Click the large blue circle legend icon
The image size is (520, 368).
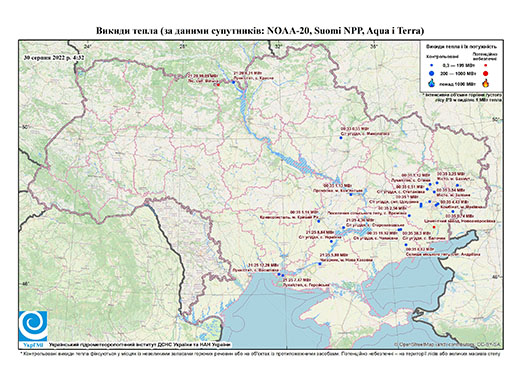tap(432, 73)
